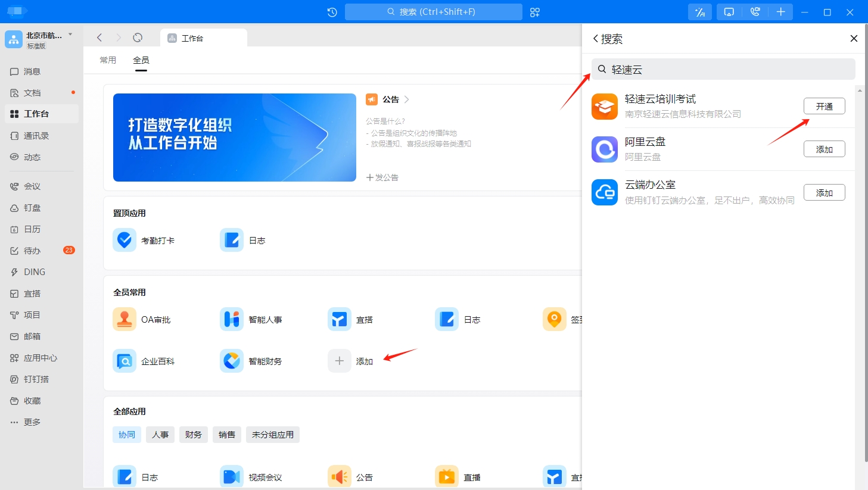Click the refresh icon beside navigation arrows
Screen dimensions: 868x490
coord(138,38)
